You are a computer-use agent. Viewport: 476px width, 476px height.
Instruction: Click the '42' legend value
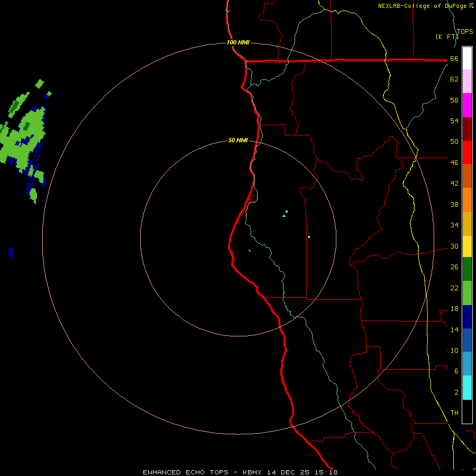point(454,184)
